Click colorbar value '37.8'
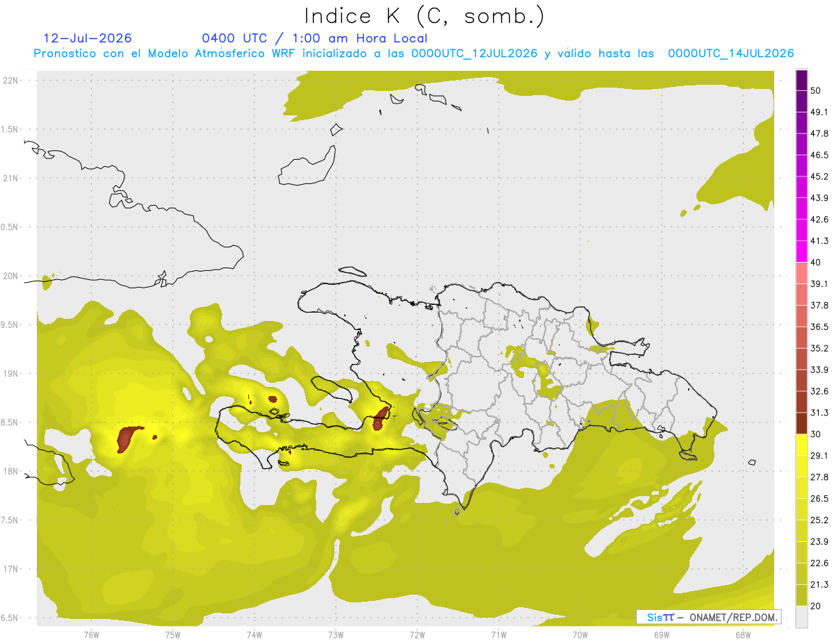834x644 pixels. (x=819, y=305)
